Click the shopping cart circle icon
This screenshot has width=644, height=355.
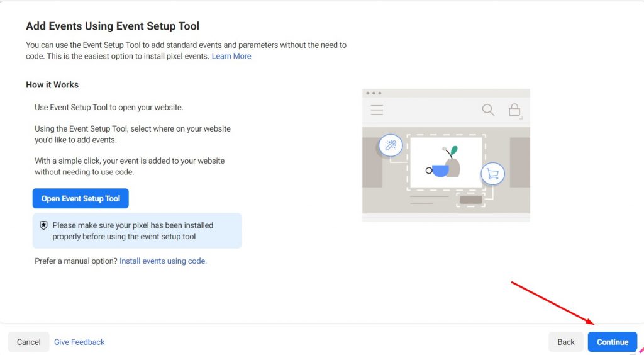492,174
